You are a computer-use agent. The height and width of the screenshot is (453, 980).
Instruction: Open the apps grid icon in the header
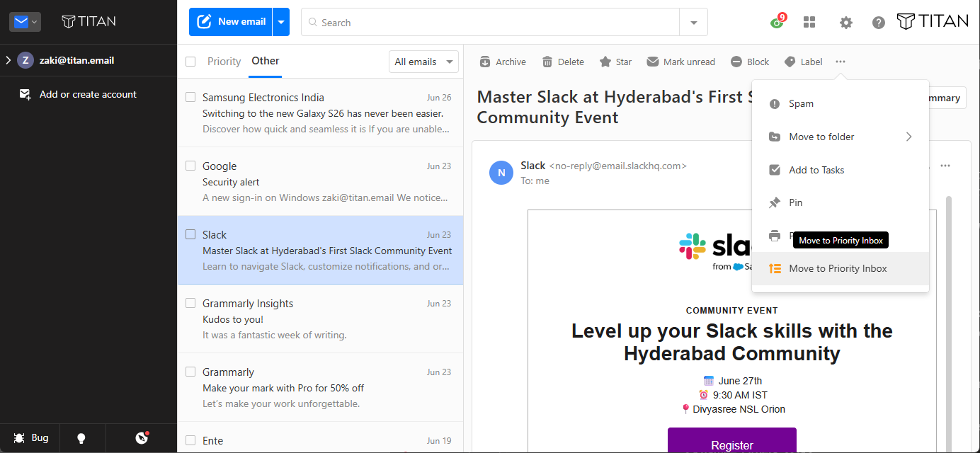click(x=809, y=23)
